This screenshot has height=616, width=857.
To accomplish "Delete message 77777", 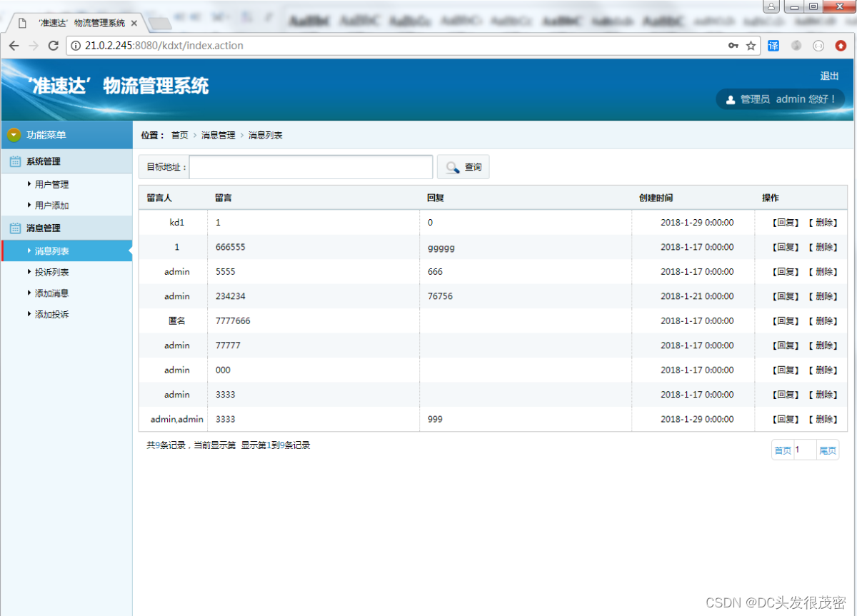I will [x=823, y=345].
